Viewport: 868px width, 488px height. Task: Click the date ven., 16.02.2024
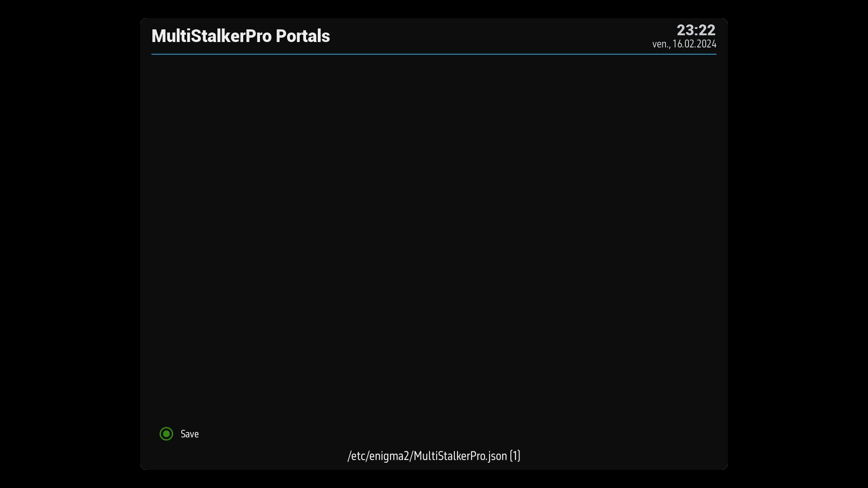[684, 44]
